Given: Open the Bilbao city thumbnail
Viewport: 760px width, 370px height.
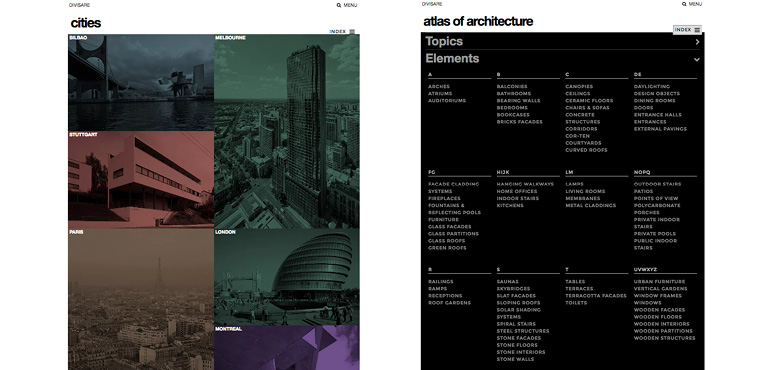Looking at the screenshot, I should pyautogui.click(x=141, y=82).
